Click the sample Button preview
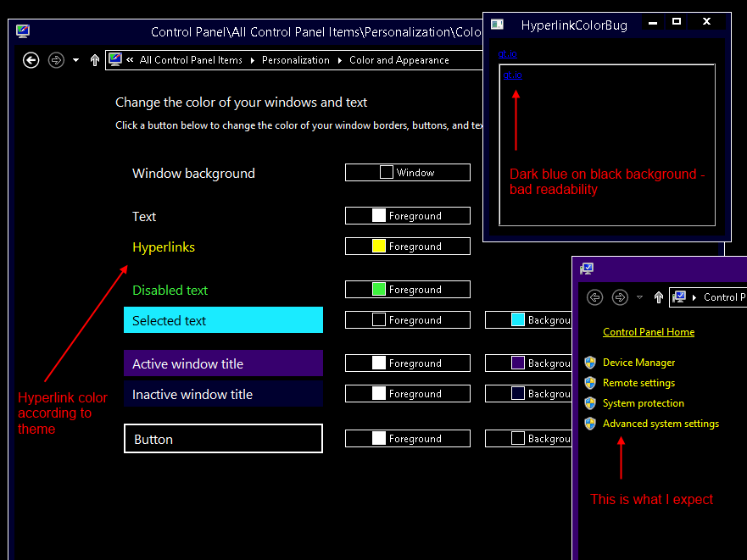This screenshot has width=747, height=560. [x=224, y=439]
